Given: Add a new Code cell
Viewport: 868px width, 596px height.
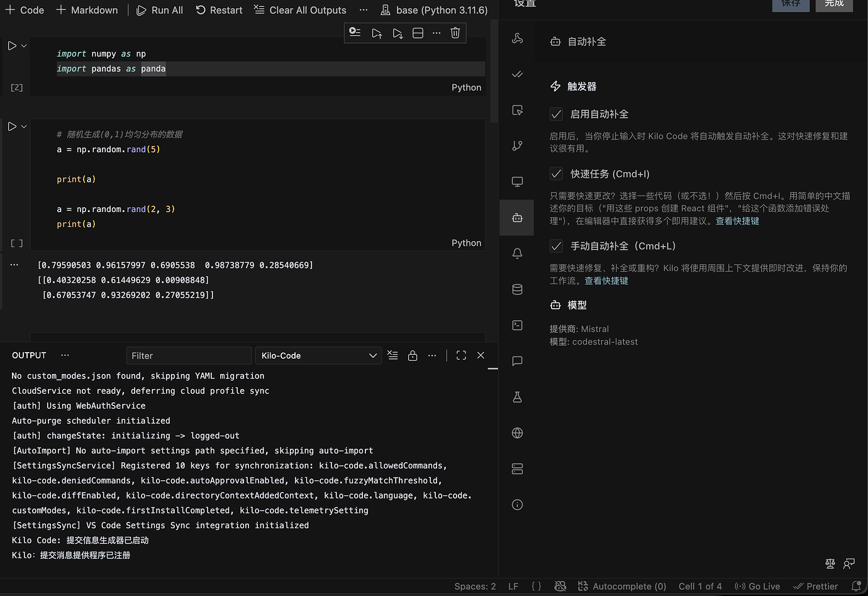Looking at the screenshot, I should pos(25,10).
